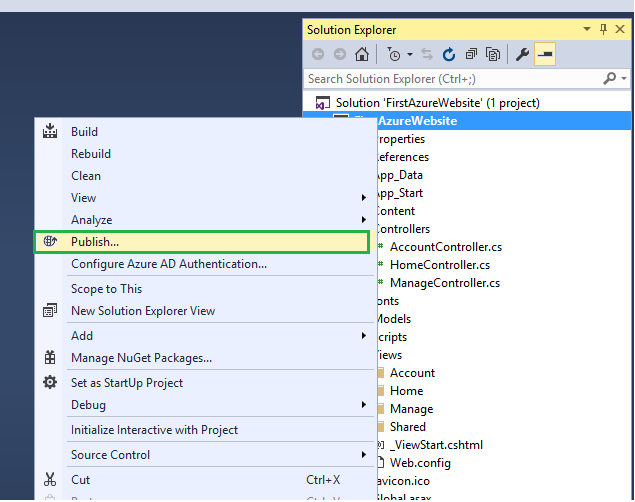Click the Refresh icon in Solution Explorer
This screenshot has height=502, width=635.
[x=449, y=55]
